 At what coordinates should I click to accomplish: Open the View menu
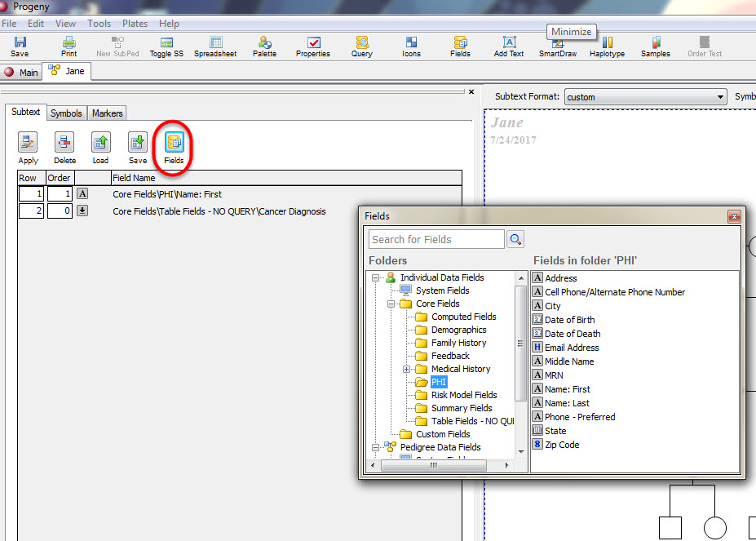pos(65,24)
